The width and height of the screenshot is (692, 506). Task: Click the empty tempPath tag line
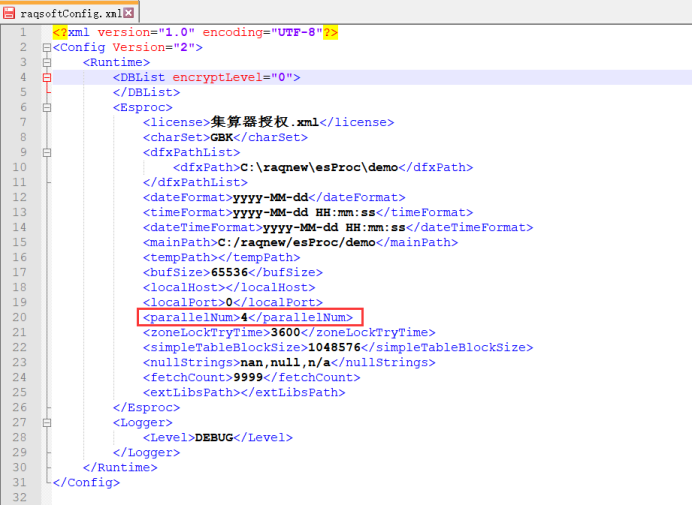[222, 258]
